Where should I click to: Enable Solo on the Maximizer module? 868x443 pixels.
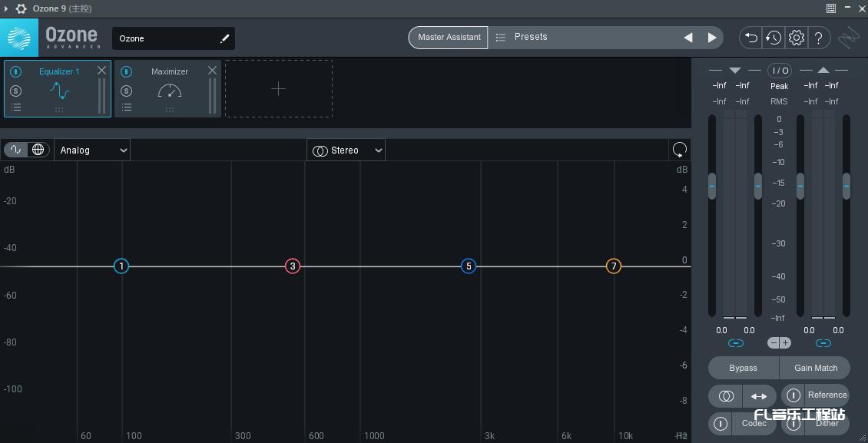coord(126,90)
